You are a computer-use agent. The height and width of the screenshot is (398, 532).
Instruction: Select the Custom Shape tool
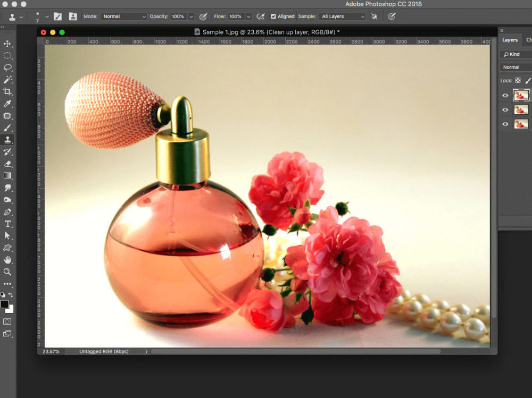(7, 248)
